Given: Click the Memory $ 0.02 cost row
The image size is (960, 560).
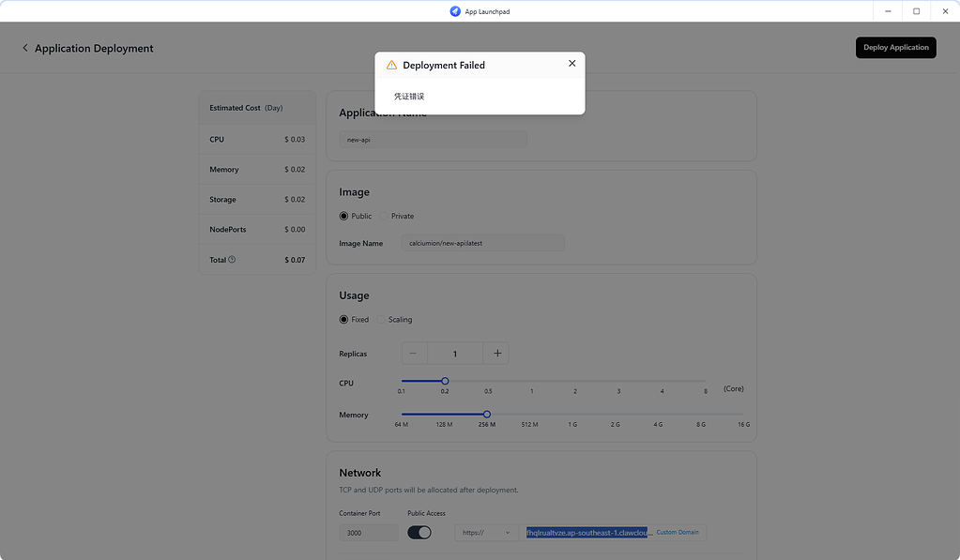Looking at the screenshot, I should [257, 170].
